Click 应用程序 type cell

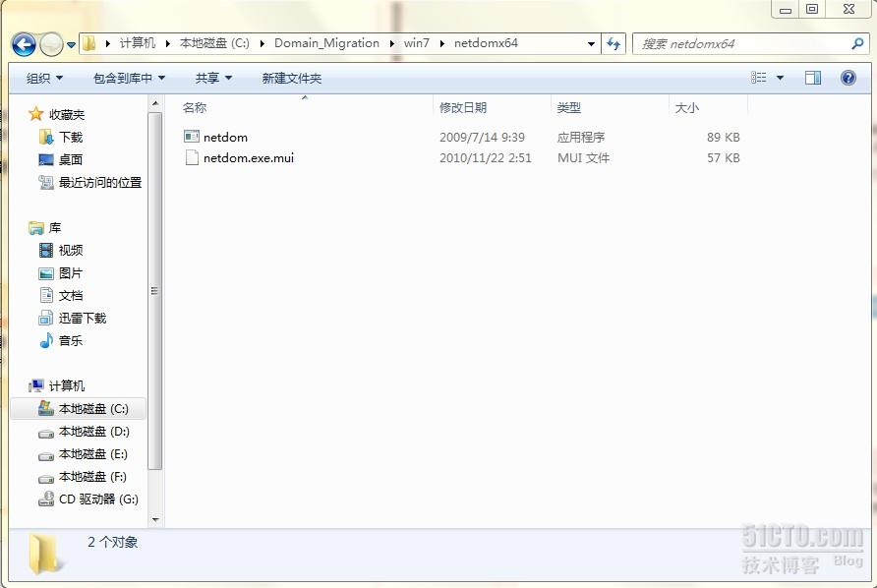tap(580, 137)
